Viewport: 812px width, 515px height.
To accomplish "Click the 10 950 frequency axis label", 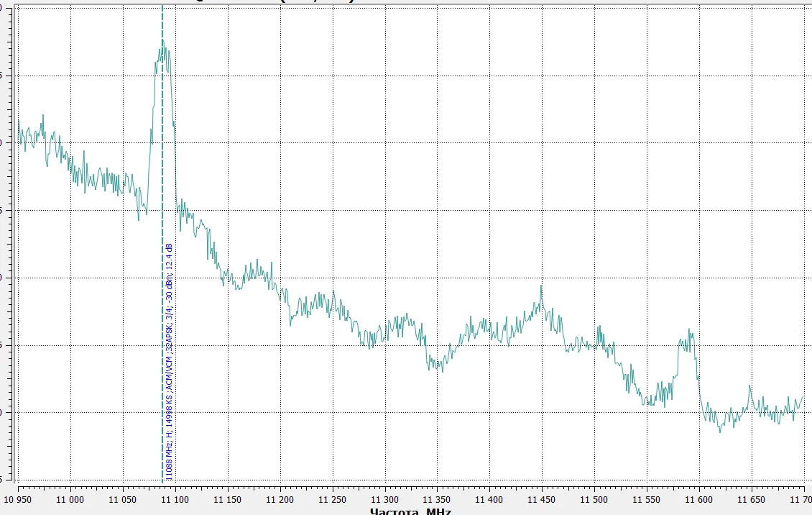I will click(x=21, y=498).
